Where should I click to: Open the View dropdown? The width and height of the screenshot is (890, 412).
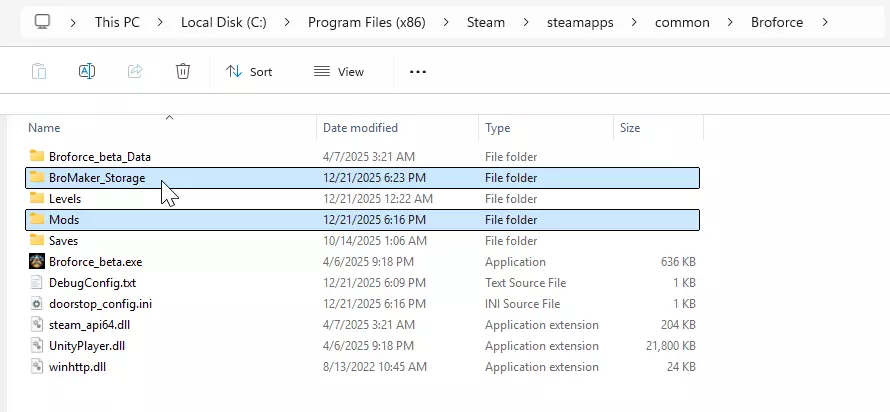[x=338, y=71]
